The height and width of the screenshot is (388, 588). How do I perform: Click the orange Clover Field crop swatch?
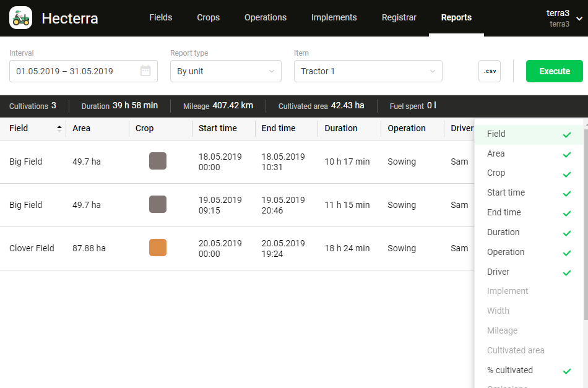click(158, 248)
